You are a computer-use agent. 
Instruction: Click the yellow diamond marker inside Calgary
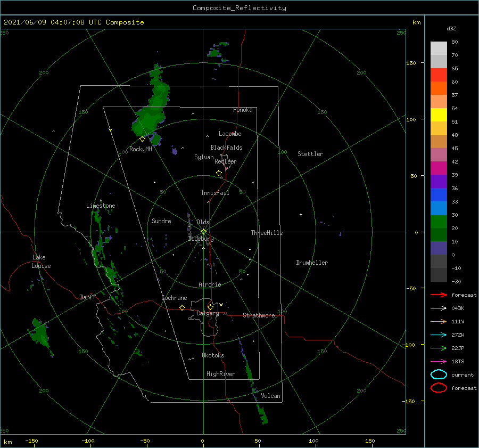click(x=210, y=307)
